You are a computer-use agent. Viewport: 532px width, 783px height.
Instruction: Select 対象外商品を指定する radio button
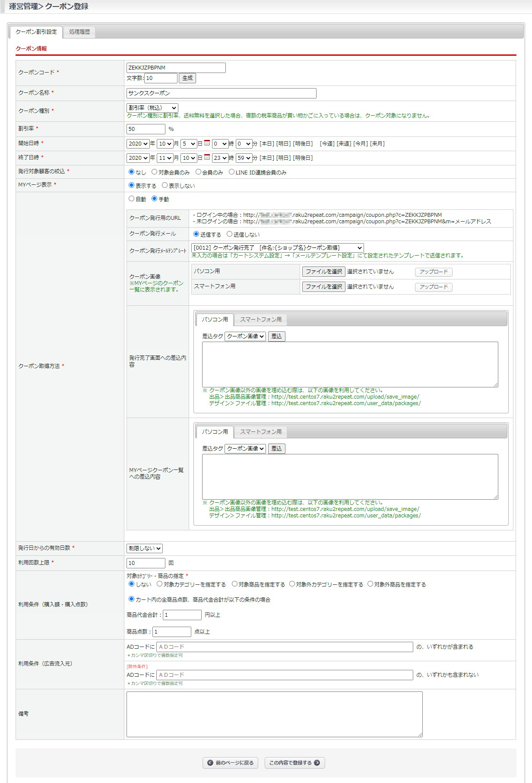[x=370, y=584]
